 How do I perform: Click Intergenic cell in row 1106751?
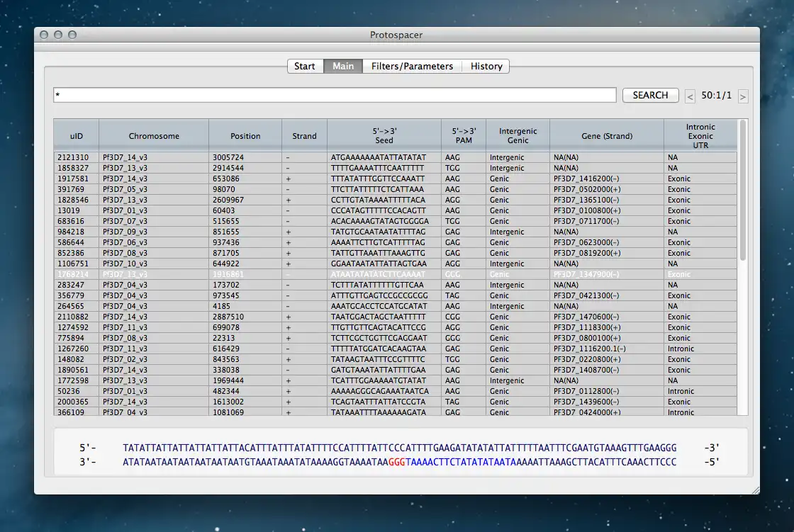[518, 264]
